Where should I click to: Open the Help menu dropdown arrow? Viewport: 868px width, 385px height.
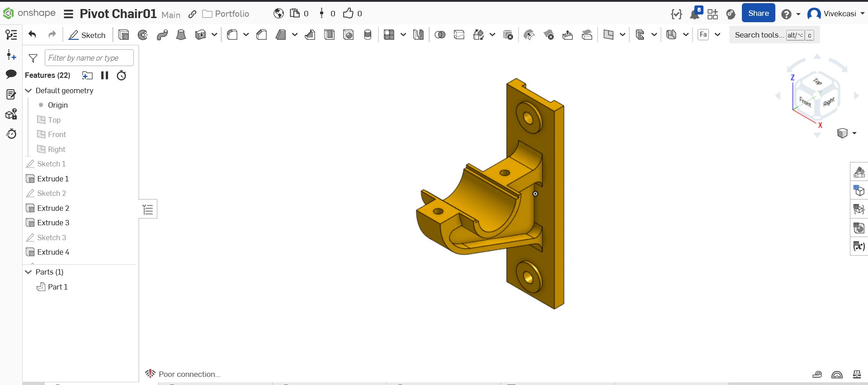tap(798, 14)
